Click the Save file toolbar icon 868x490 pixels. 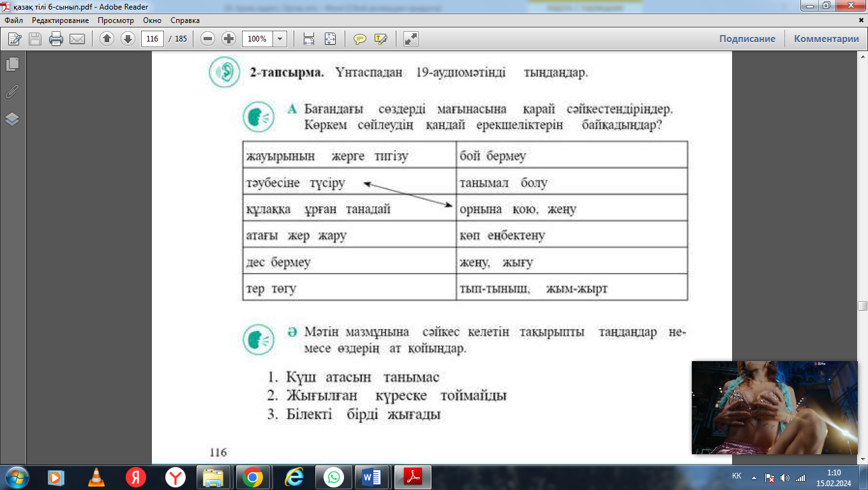click(x=35, y=39)
